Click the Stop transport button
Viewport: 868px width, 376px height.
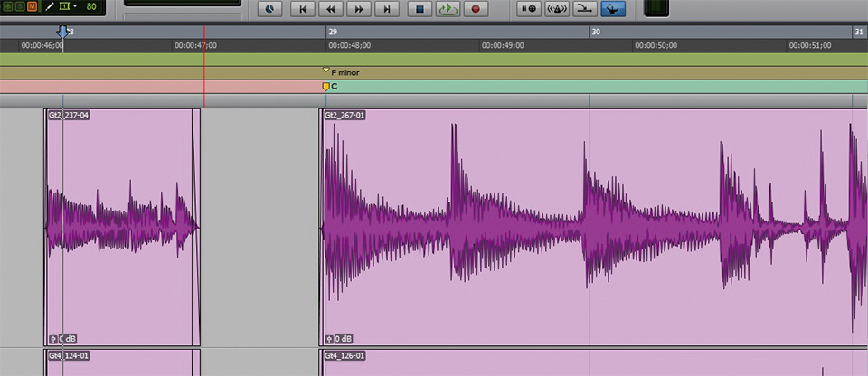pos(420,9)
